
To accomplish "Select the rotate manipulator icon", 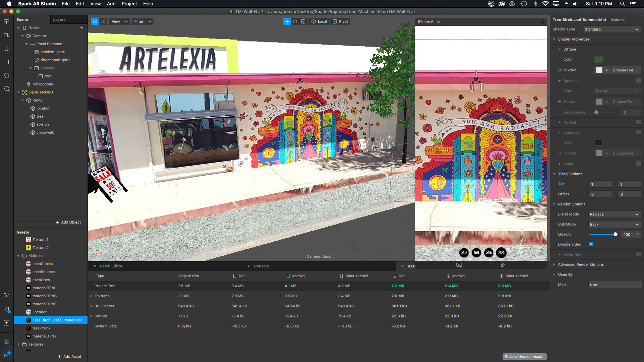I will 295,21.
